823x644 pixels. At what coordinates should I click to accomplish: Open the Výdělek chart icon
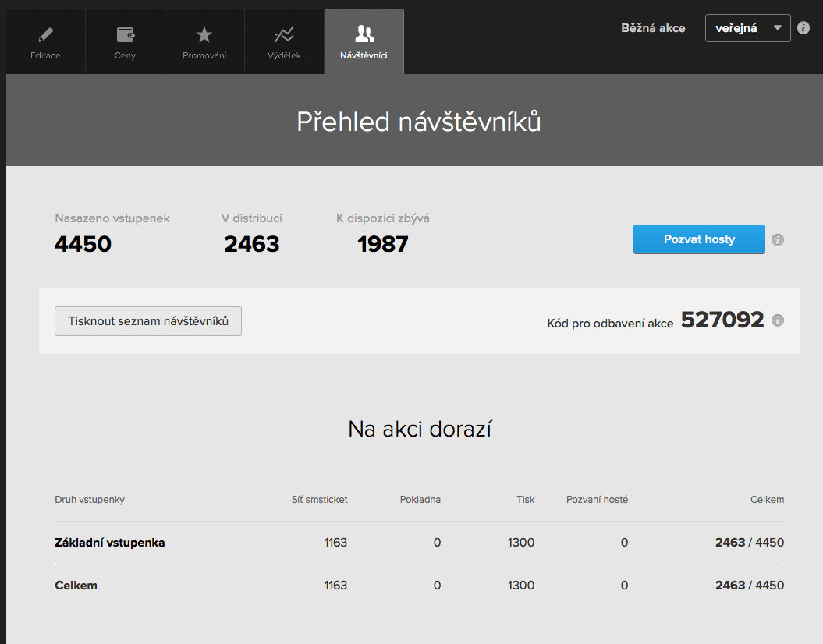click(284, 34)
